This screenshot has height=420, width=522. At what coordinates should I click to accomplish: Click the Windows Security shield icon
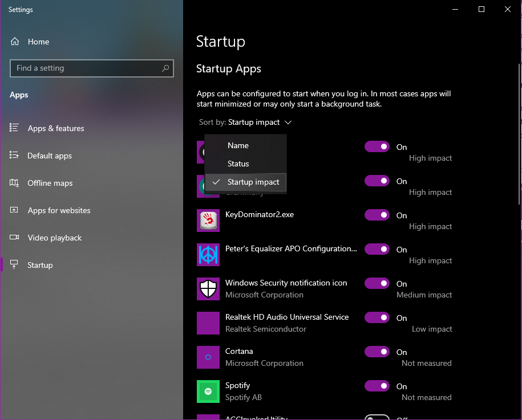pos(208,289)
